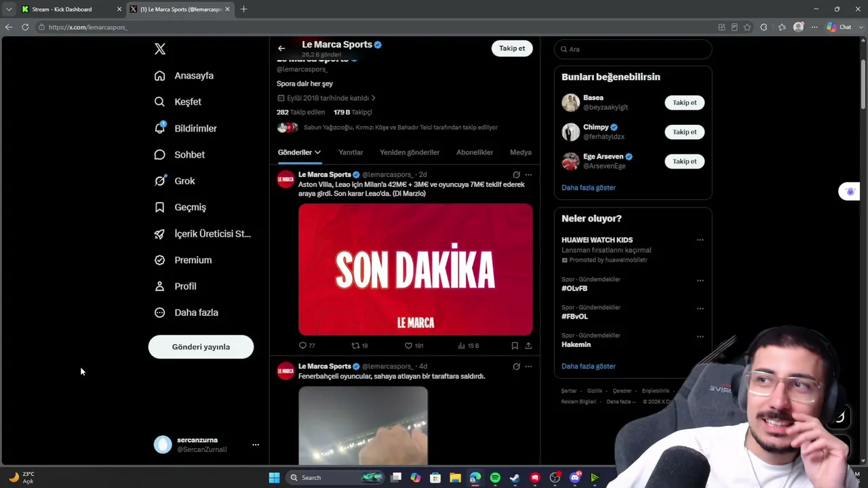This screenshot has height=488, width=868.
Task: Share the Aston Villa post
Action: [528, 346]
